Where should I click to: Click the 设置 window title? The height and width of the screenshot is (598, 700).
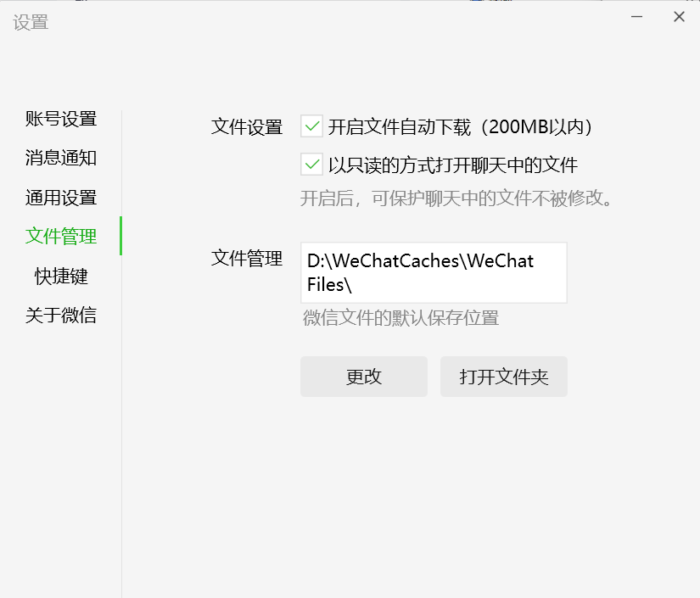[x=31, y=22]
